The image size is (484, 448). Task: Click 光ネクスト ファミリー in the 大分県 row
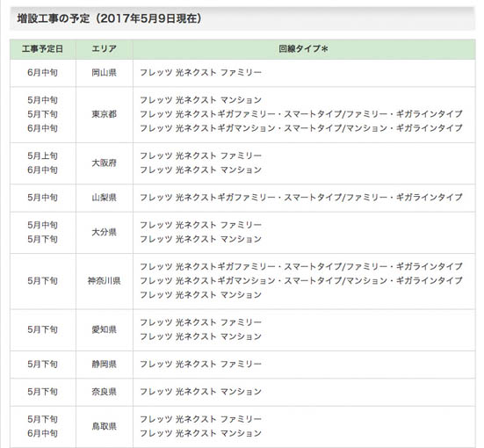[x=200, y=226]
